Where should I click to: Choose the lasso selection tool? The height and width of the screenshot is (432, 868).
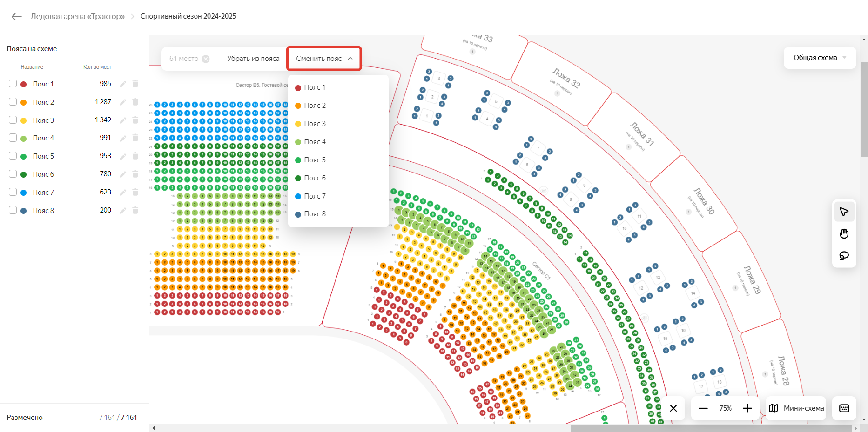point(844,256)
